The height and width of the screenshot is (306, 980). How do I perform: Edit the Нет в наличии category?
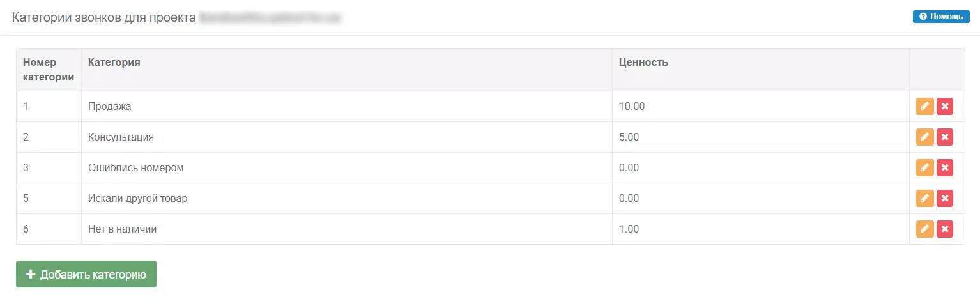[924, 229]
